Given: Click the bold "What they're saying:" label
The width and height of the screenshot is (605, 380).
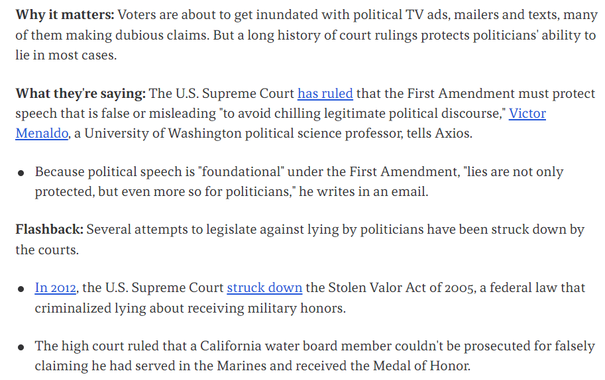Looking at the screenshot, I should click(80, 94).
